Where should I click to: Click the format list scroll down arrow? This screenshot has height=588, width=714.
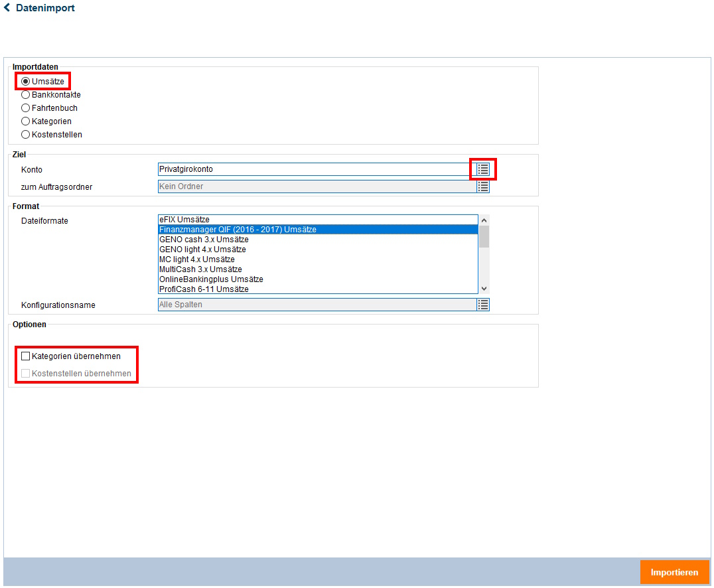(484, 289)
